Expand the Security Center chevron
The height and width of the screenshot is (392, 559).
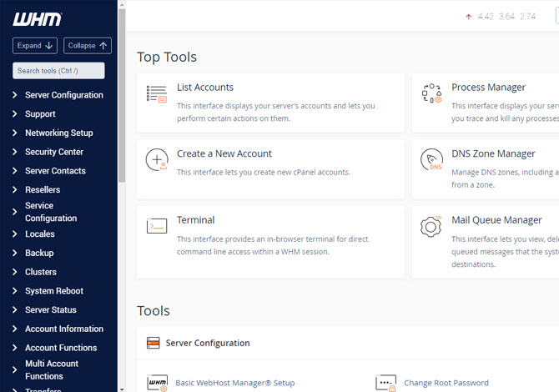[15, 152]
